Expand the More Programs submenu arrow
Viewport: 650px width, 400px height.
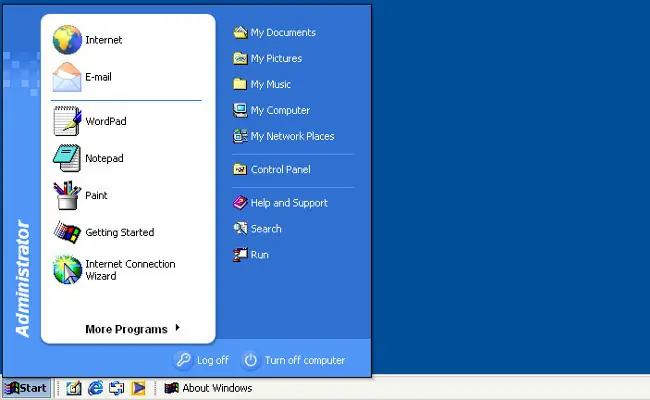(x=177, y=327)
